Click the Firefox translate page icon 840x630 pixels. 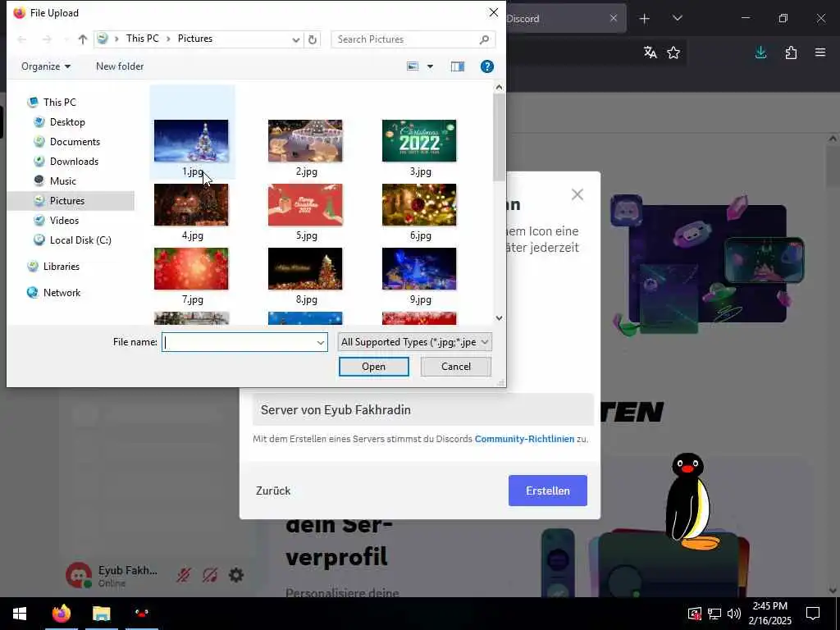[651, 52]
